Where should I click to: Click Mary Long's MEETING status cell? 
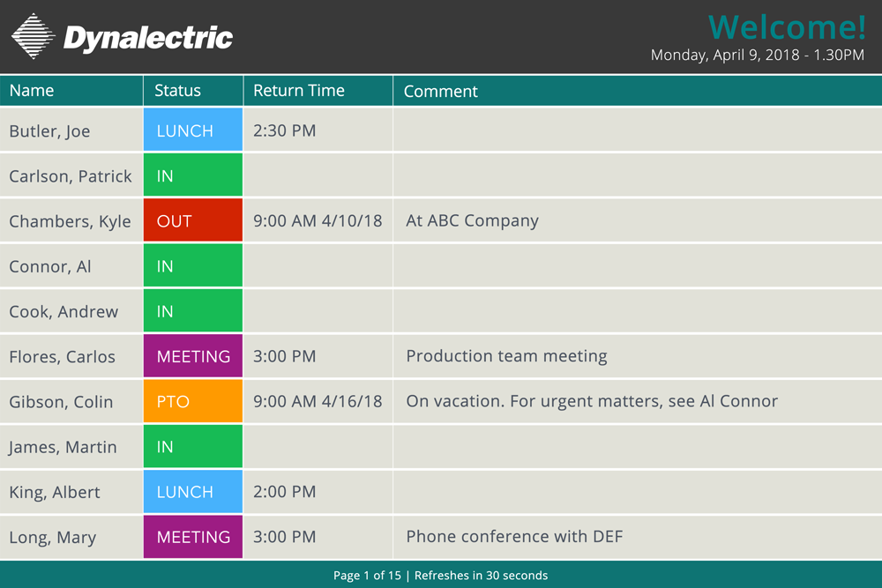pyautogui.click(x=193, y=536)
